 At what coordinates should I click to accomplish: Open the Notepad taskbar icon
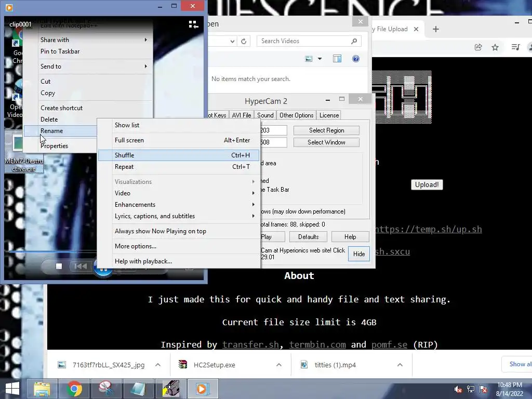click(138, 389)
